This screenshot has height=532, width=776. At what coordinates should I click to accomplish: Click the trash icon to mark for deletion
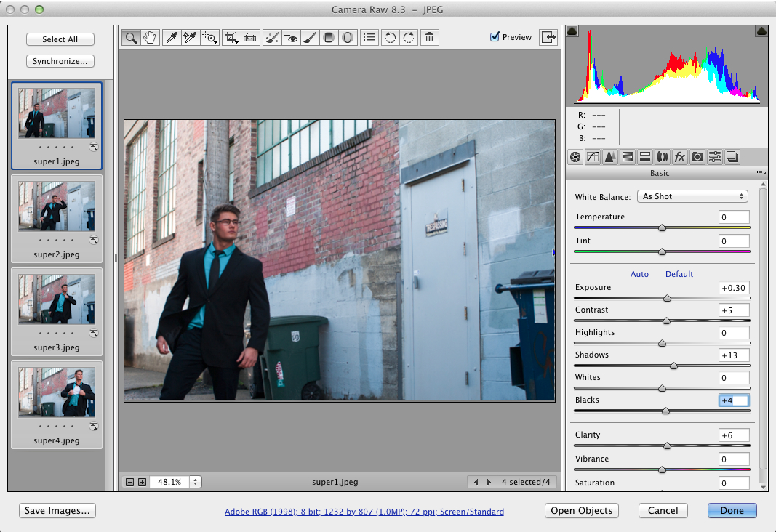tap(430, 38)
